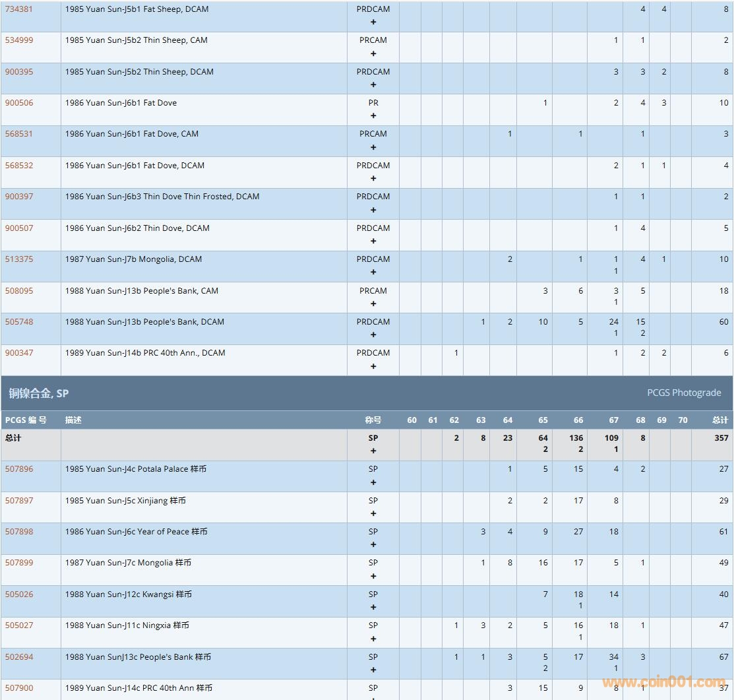Expand plus in Potala Palace SP row
Screen dimensions: 734x700
(x=373, y=482)
